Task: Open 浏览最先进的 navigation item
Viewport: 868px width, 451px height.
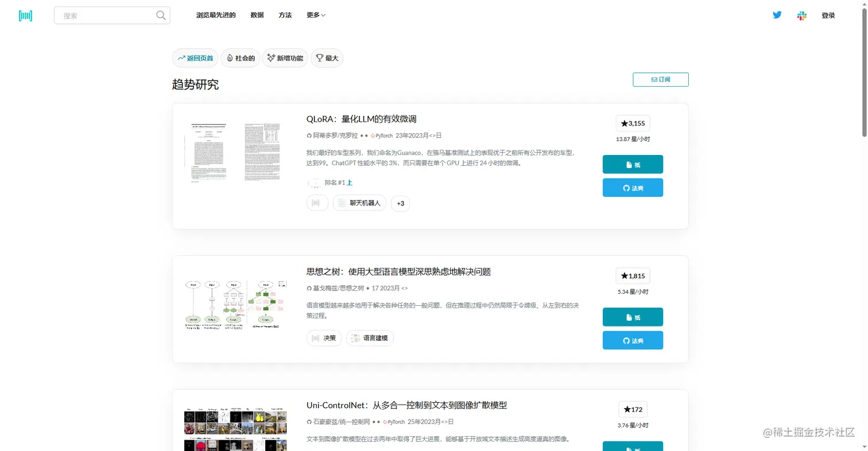Action: tap(216, 15)
